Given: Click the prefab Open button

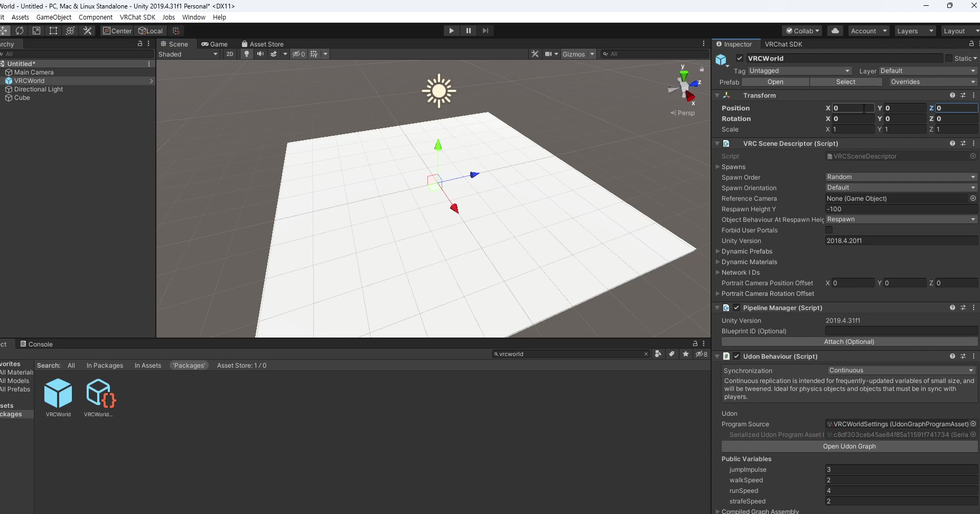Looking at the screenshot, I should 776,82.
